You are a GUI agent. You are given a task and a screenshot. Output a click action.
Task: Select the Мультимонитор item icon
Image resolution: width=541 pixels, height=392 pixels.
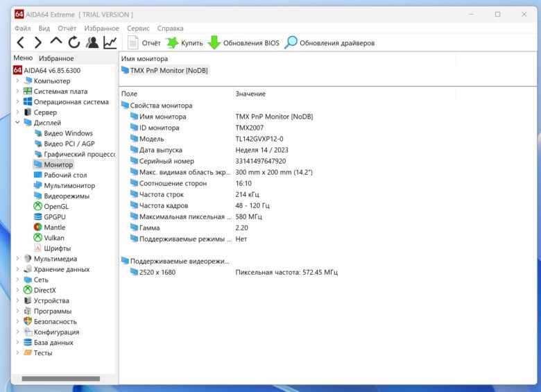(37, 185)
